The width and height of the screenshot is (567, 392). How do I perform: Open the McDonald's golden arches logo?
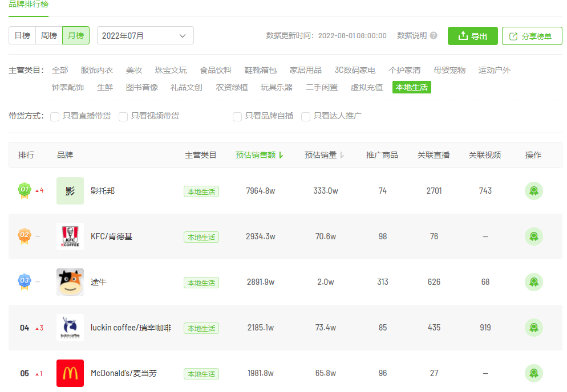70,373
